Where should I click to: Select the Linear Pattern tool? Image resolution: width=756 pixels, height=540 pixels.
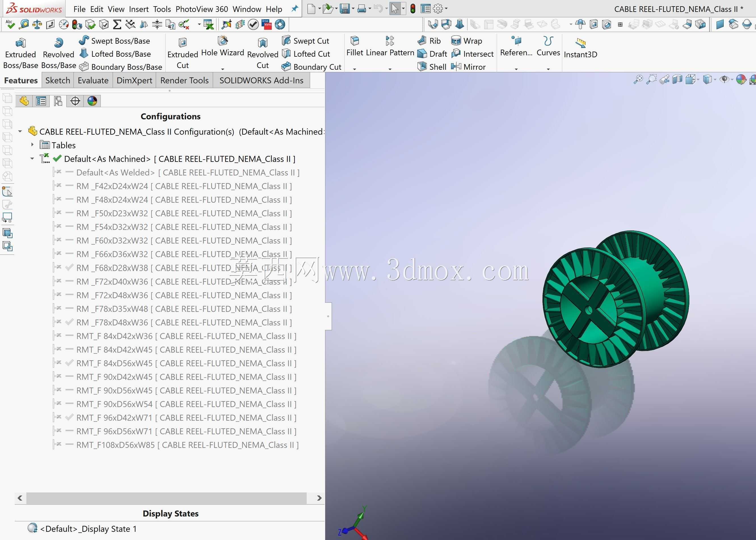point(390,46)
